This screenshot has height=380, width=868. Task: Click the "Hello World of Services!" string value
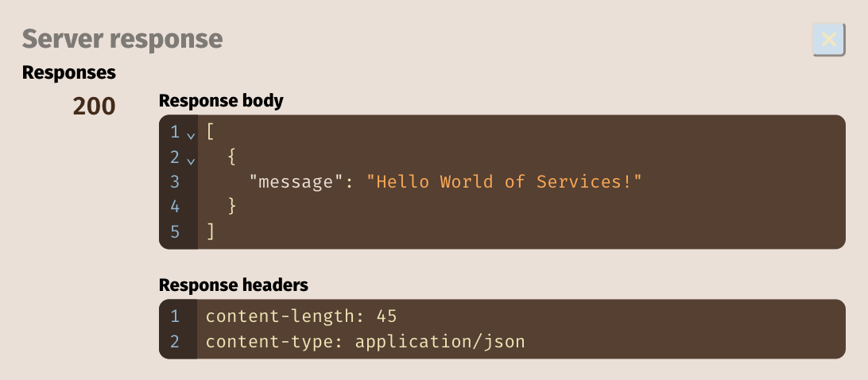pyautogui.click(x=504, y=182)
